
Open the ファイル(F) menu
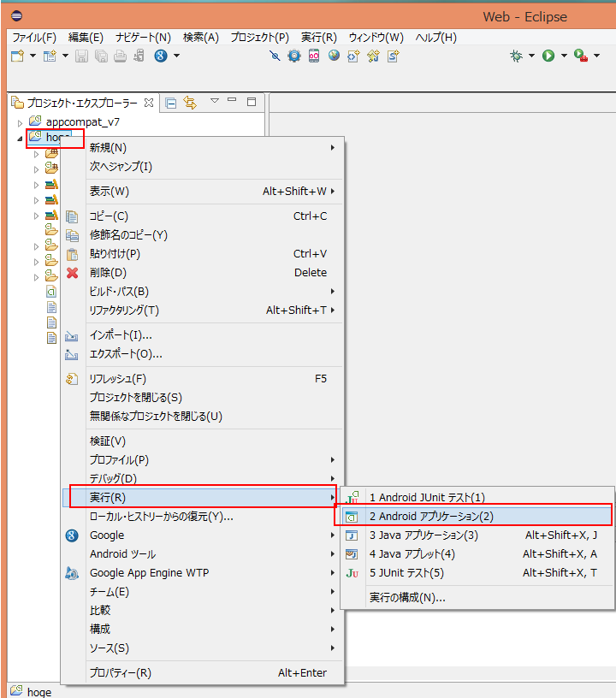(34, 38)
